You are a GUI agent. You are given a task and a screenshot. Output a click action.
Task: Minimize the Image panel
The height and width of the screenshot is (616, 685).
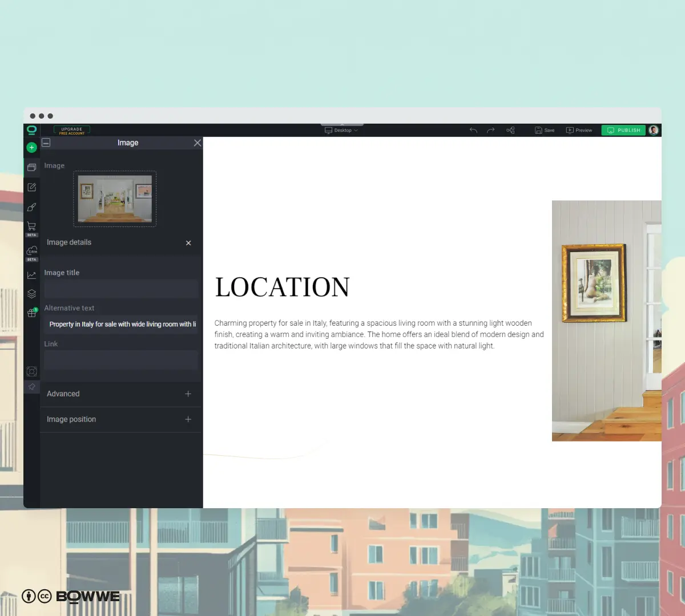[x=46, y=143]
